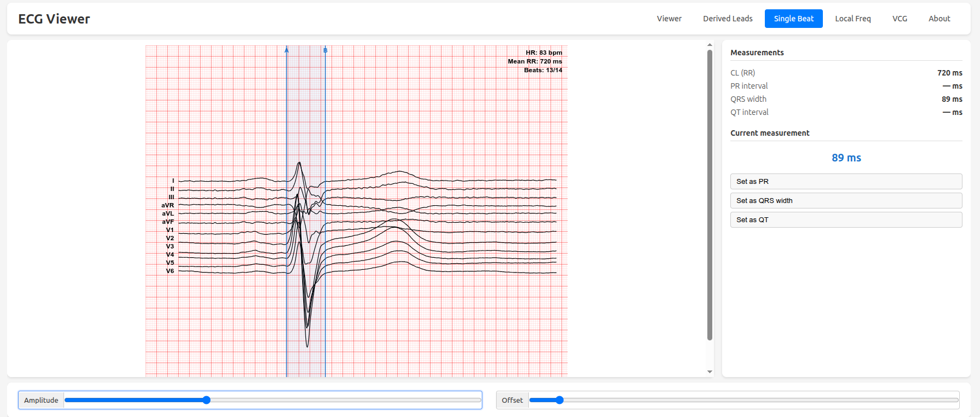This screenshot has width=980, height=417.
Task: Click the V4 lead label
Action: pyautogui.click(x=170, y=254)
